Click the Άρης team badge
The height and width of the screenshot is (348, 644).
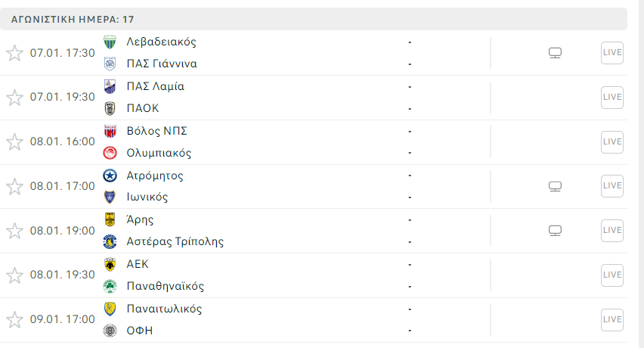[110, 220]
